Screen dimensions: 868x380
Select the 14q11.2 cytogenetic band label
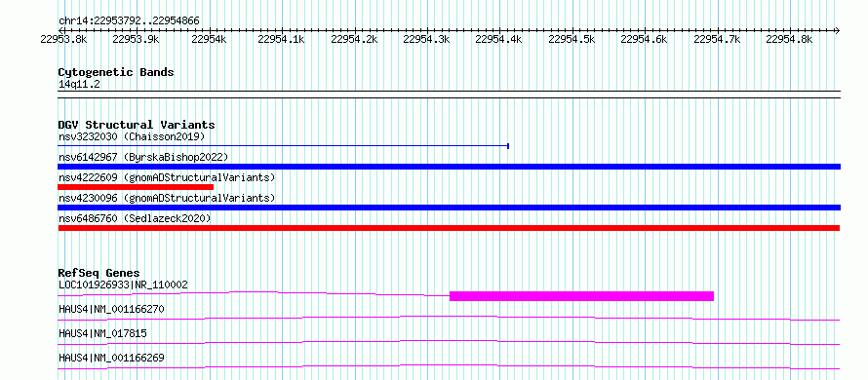(79, 85)
